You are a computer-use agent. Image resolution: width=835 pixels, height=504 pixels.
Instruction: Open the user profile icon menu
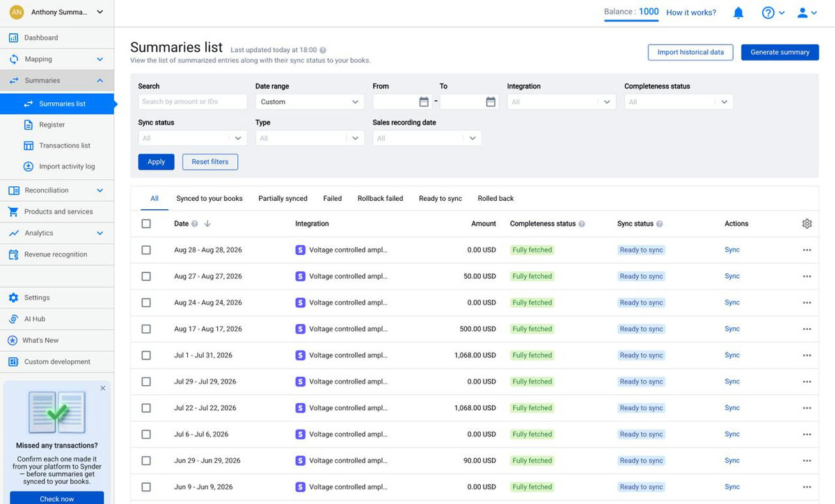(807, 13)
